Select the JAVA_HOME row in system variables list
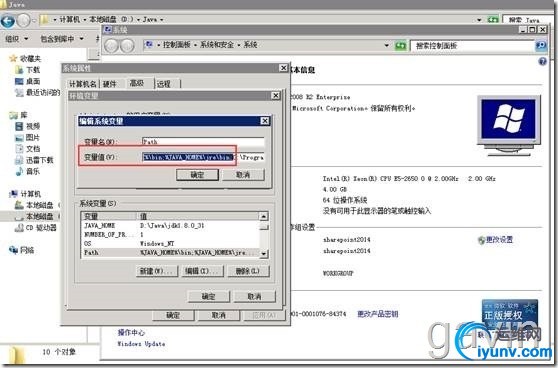The width and height of the screenshot is (558, 368). tap(171, 226)
